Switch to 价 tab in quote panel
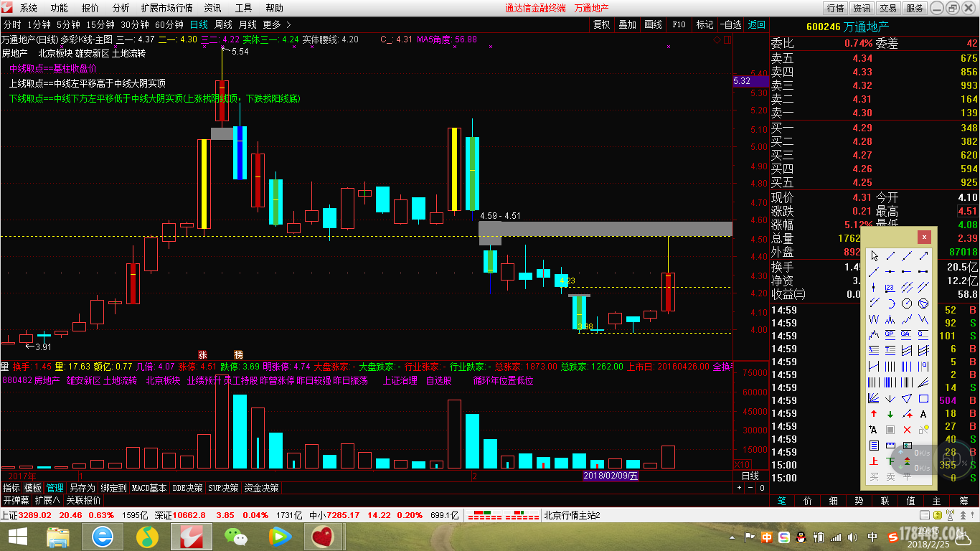Image resolution: width=980 pixels, height=551 pixels. pyautogui.click(x=808, y=501)
